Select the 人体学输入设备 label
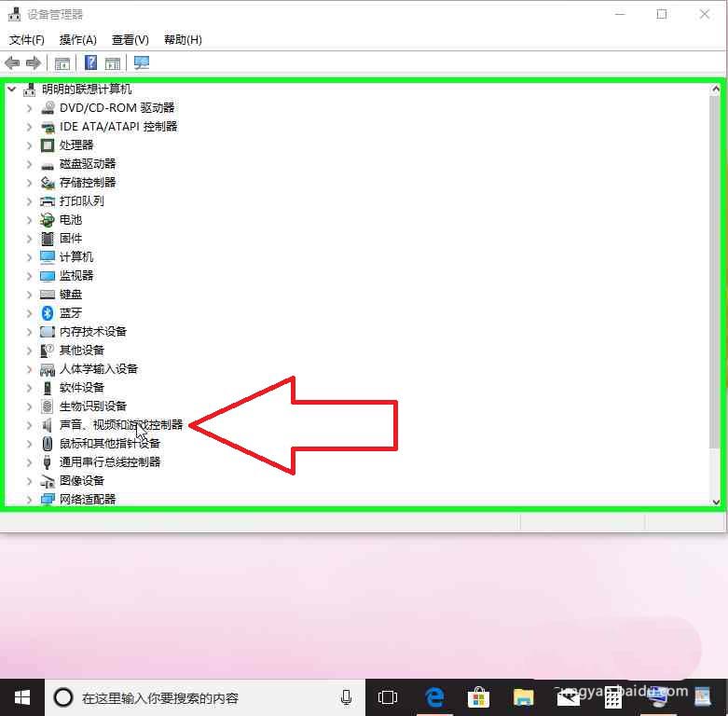 [99, 369]
